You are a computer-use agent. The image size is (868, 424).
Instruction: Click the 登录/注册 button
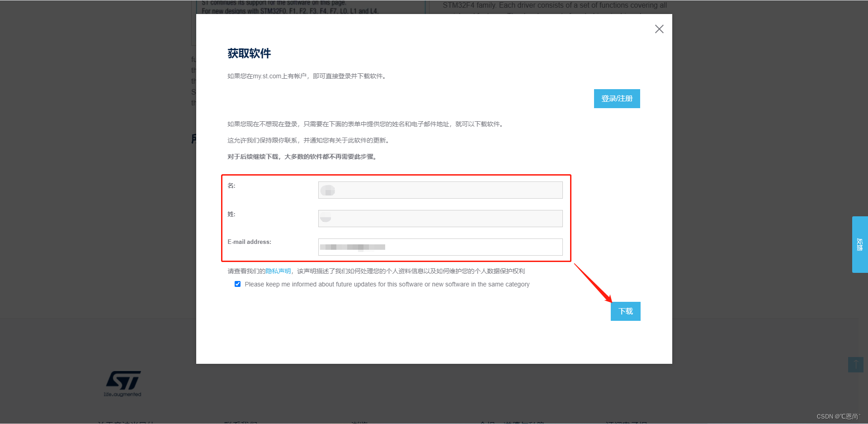click(617, 99)
